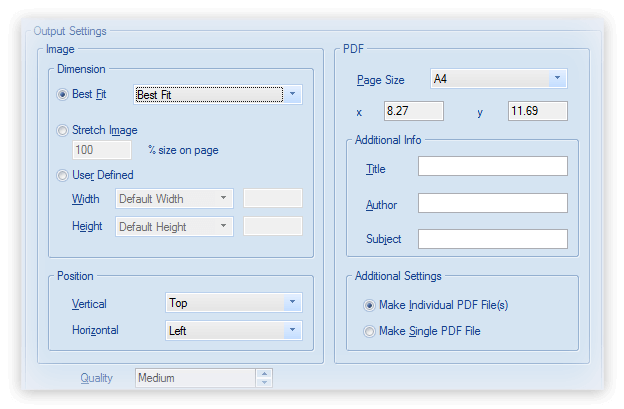The height and width of the screenshot is (409, 624).
Task: Click the Title input field
Action: click(x=492, y=166)
